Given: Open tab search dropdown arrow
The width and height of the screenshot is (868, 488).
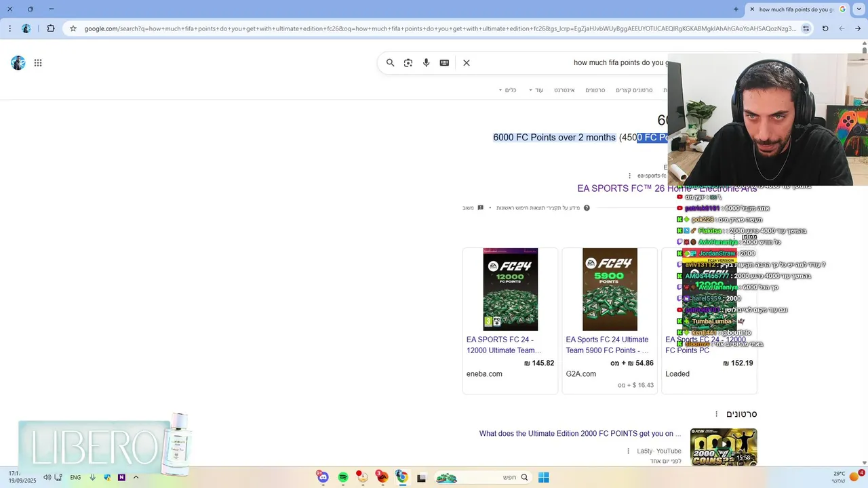Looking at the screenshot, I should click(858, 9).
